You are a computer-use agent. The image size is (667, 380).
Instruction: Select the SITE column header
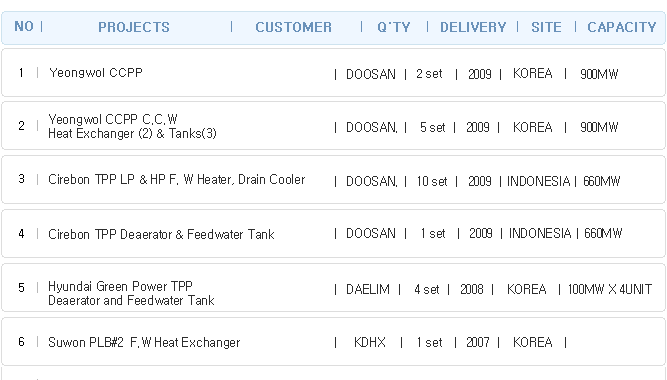click(x=546, y=27)
